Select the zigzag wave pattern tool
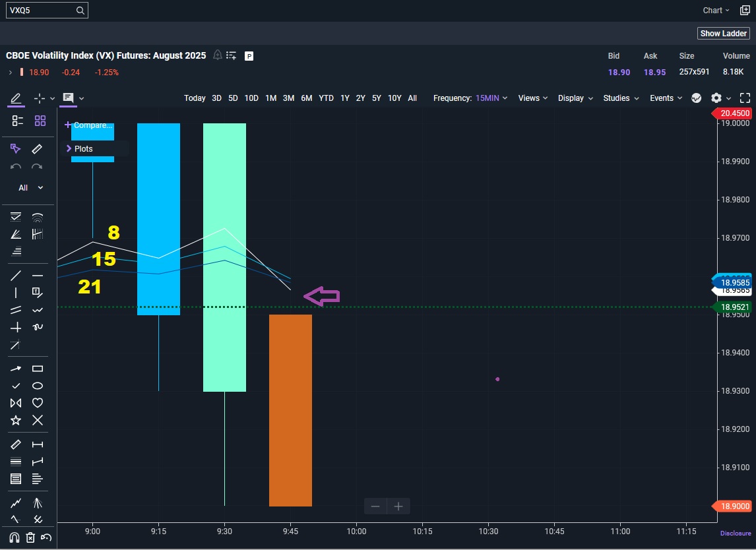This screenshot has height=550, width=756. [x=15, y=503]
